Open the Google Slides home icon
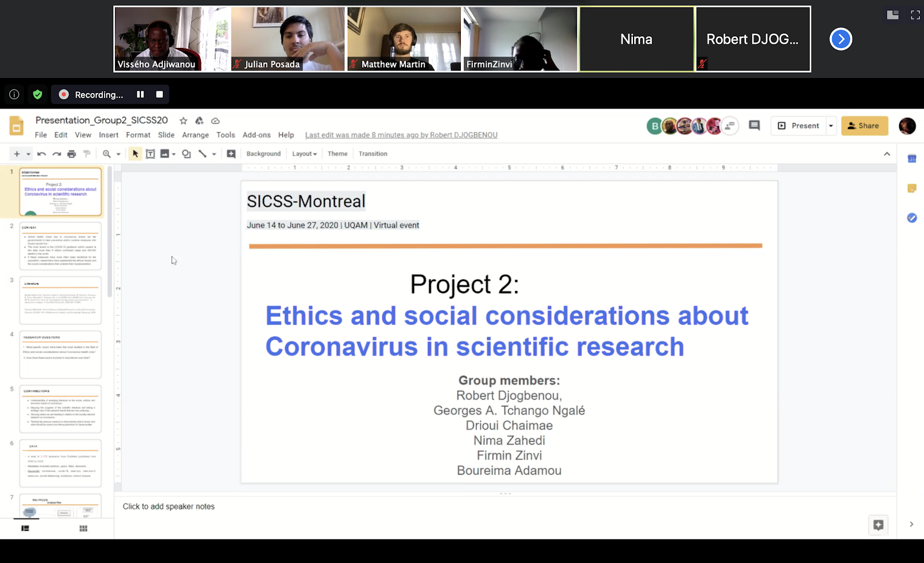The image size is (924, 563). 17,125
